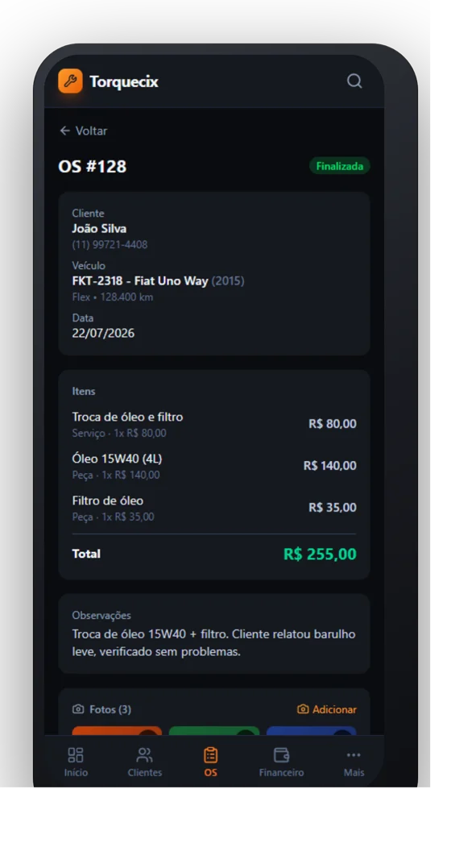Open the Financeiro wallet tab
The height and width of the screenshot is (868, 451).
click(x=281, y=762)
